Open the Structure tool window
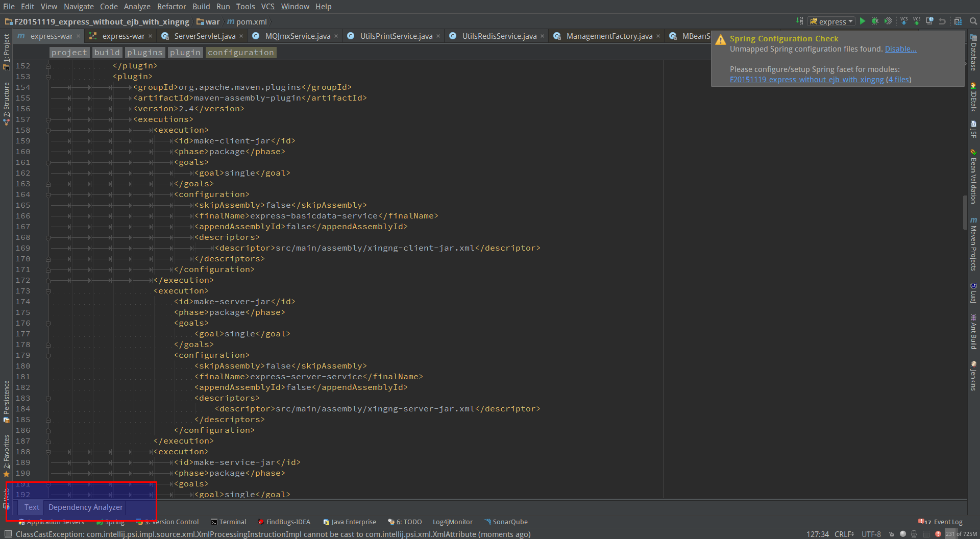This screenshot has height=539, width=980. [x=6, y=104]
